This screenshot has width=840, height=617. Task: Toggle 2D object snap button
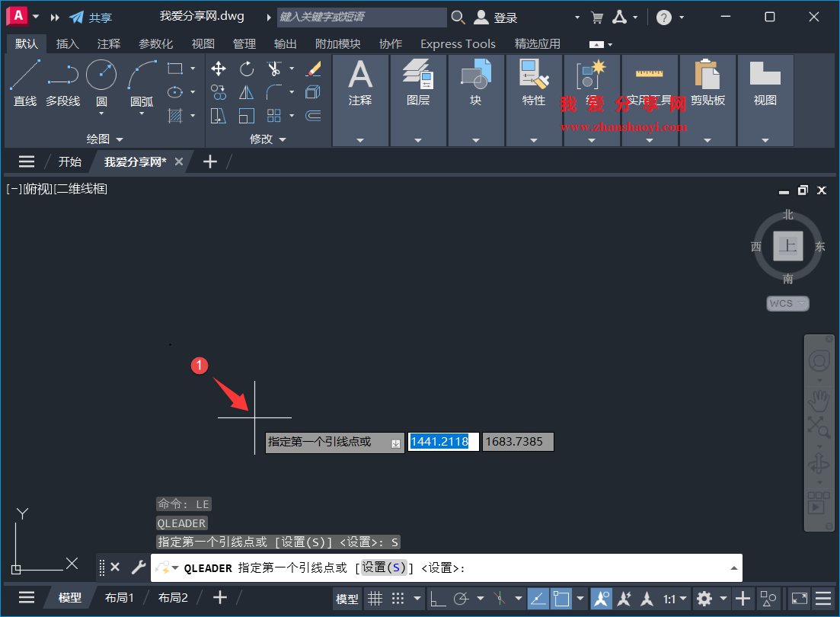(x=561, y=598)
